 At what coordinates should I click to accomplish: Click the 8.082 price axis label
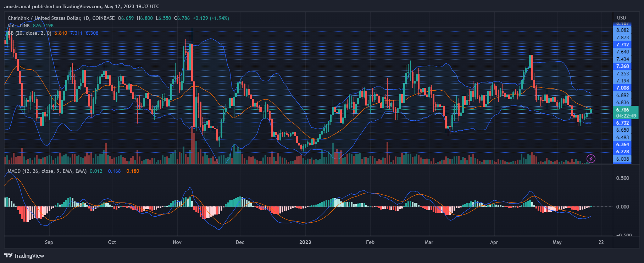(x=623, y=30)
